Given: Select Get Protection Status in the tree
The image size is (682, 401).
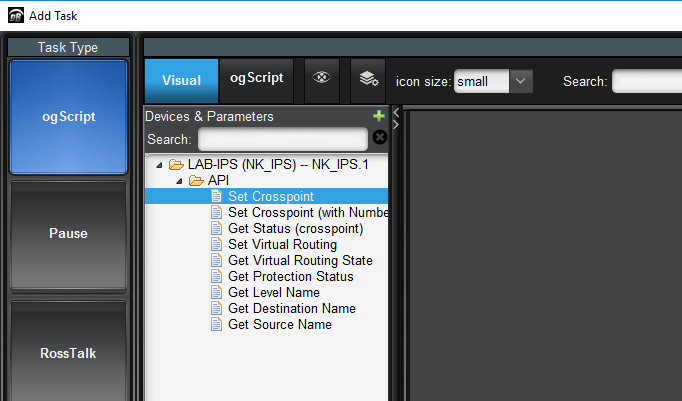Looking at the screenshot, I should tap(290, 277).
